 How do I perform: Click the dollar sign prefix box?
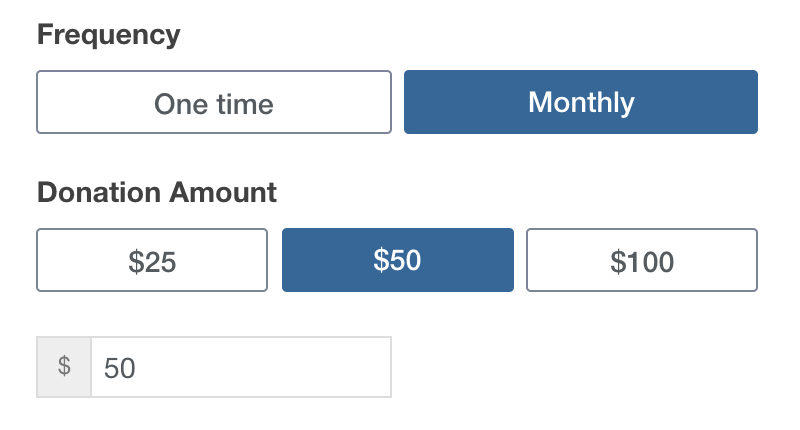pos(64,367)
